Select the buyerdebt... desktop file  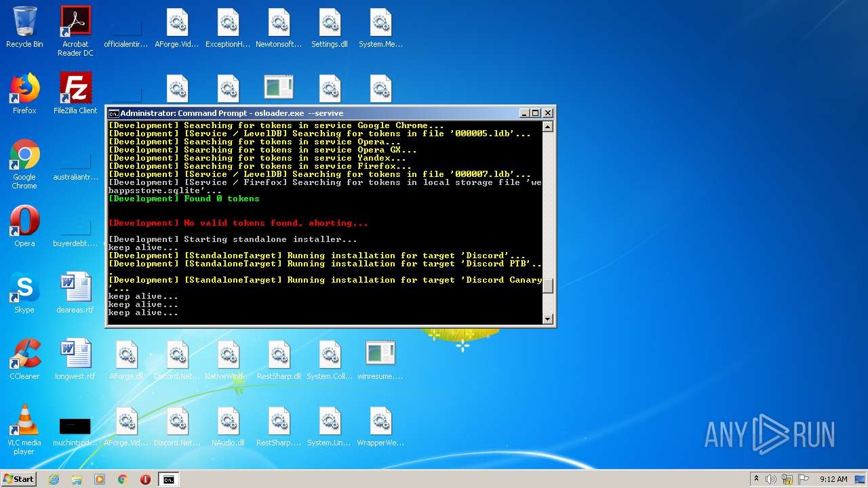(x=75, y=230)
